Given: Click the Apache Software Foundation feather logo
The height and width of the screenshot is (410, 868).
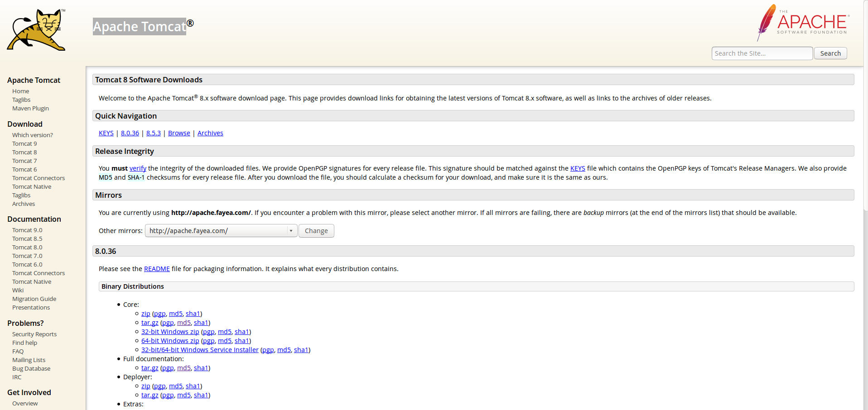Looking at the screenshot, I should click(803, 23).
